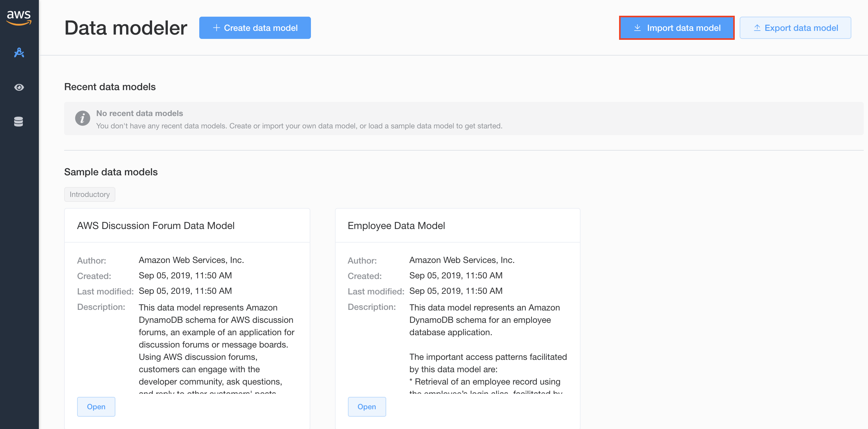
Task: Click the Discussion Forum description text
Action: (217, 348)
